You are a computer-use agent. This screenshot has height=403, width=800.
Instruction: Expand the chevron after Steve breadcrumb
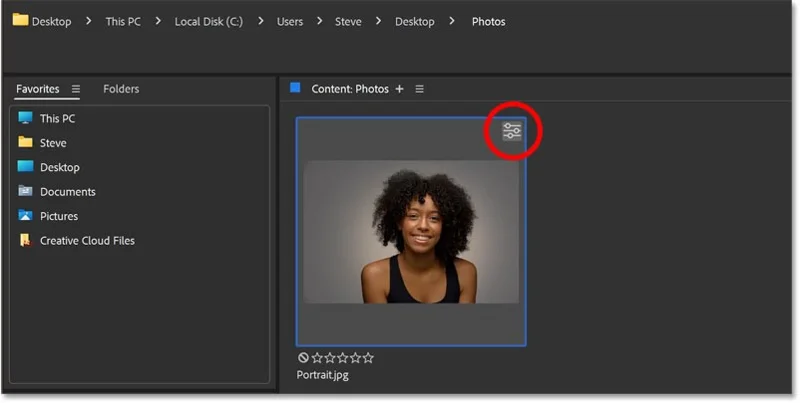point(379,21)
